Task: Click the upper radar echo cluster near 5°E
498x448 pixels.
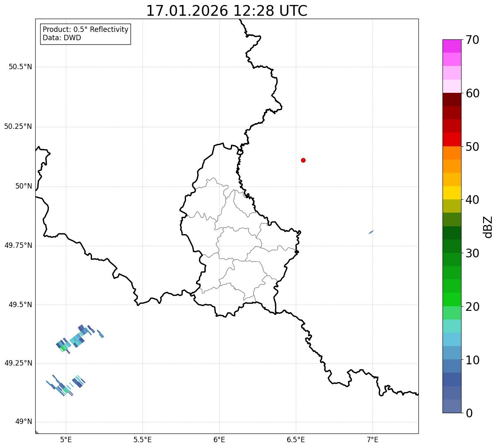Action: (x=75, y=339)
